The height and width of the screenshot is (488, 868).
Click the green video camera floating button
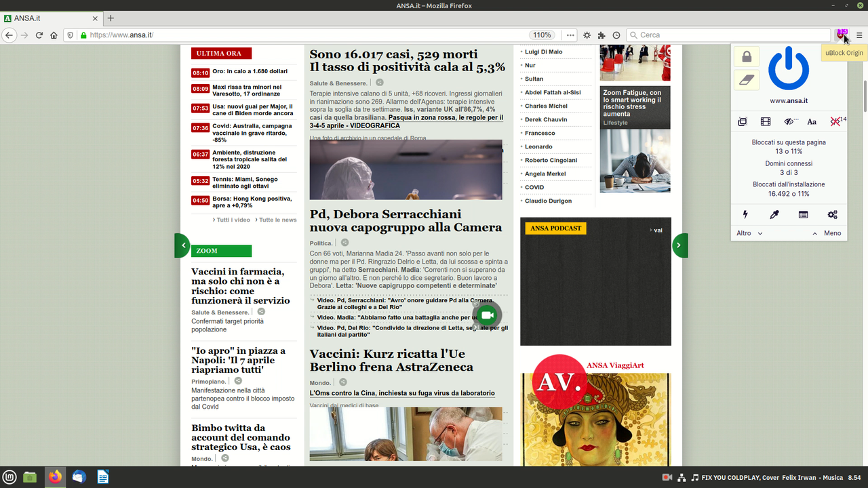point(488,315)
